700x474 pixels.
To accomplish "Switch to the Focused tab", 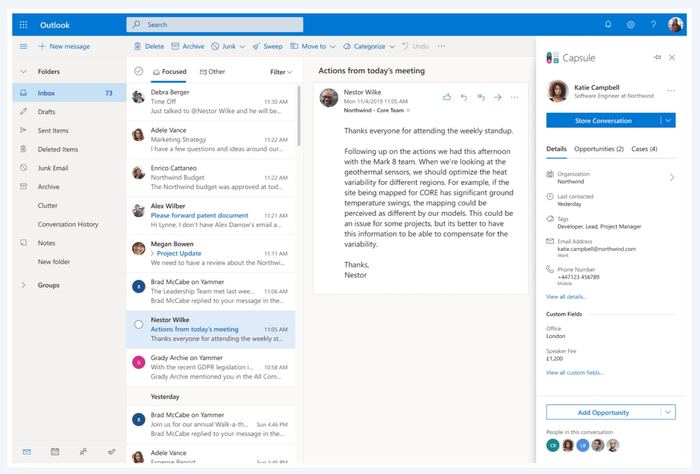I will (169, 71).
